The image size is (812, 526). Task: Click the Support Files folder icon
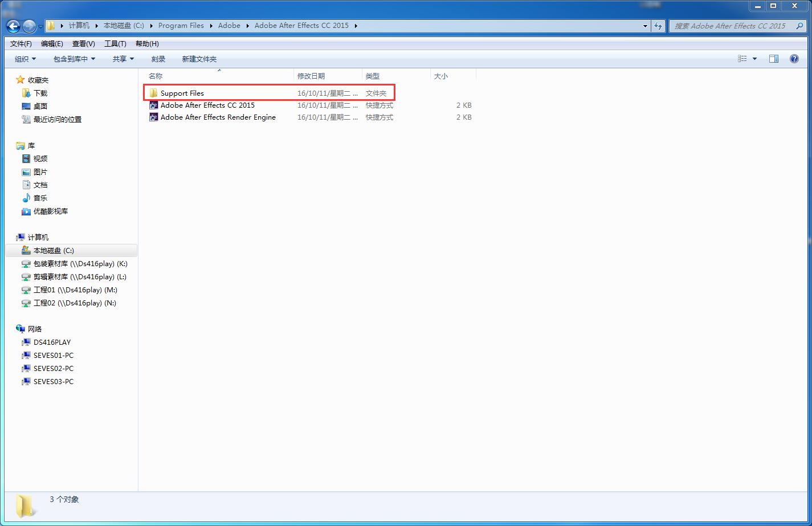[x=153, y=93]
